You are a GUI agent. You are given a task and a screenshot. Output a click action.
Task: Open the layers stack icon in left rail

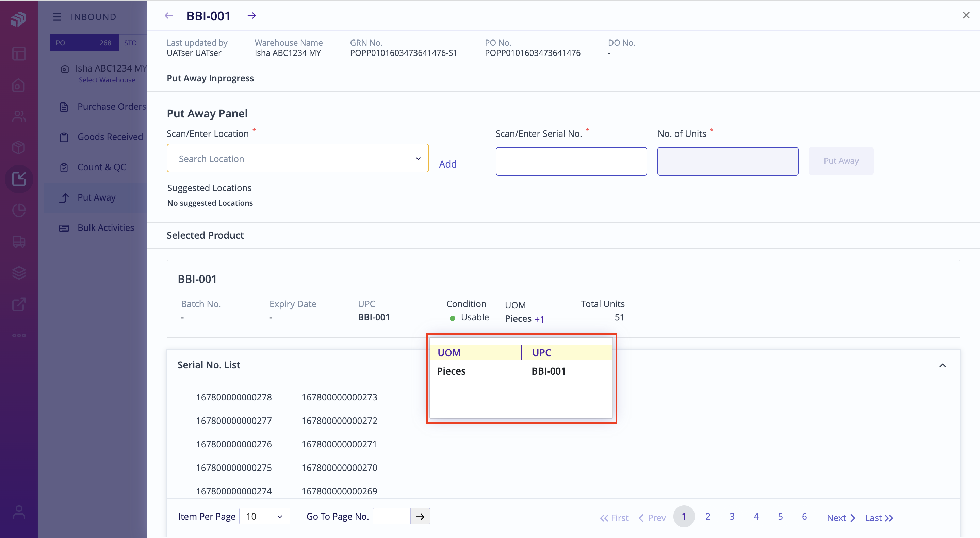click(x=19, y=273)
